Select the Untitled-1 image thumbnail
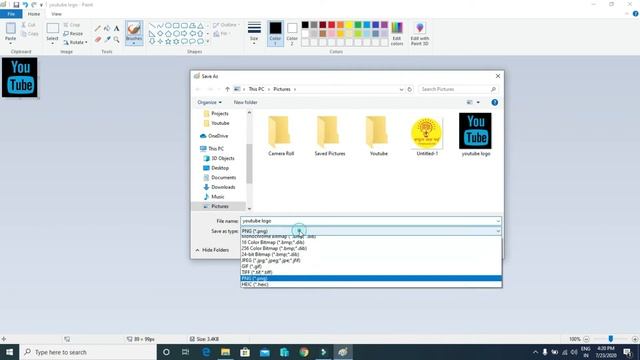Image resolution: width=640 pixels, height=360 pixels. pyautogui.click(x=427, y=137)
